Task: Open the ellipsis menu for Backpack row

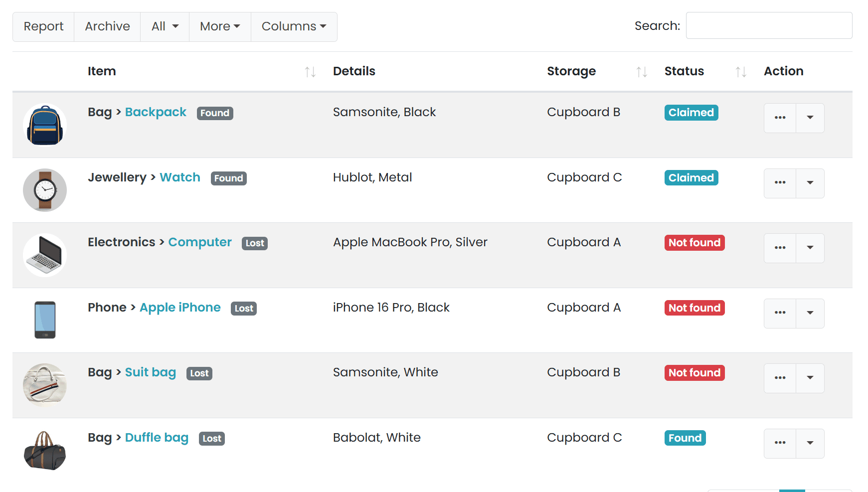Action: (780, 118)
